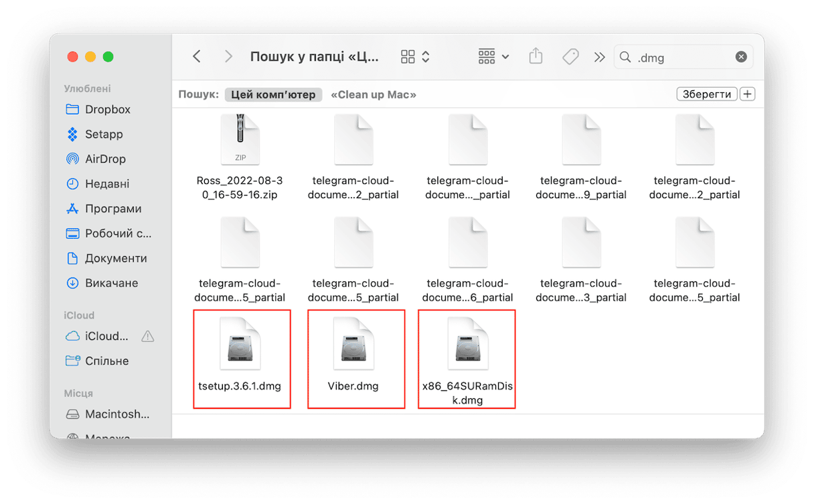Expand the toolbar overflow double-chevron
Viewport: 814px width, 504px height.
pyautogui.click(x=599, y=58)
